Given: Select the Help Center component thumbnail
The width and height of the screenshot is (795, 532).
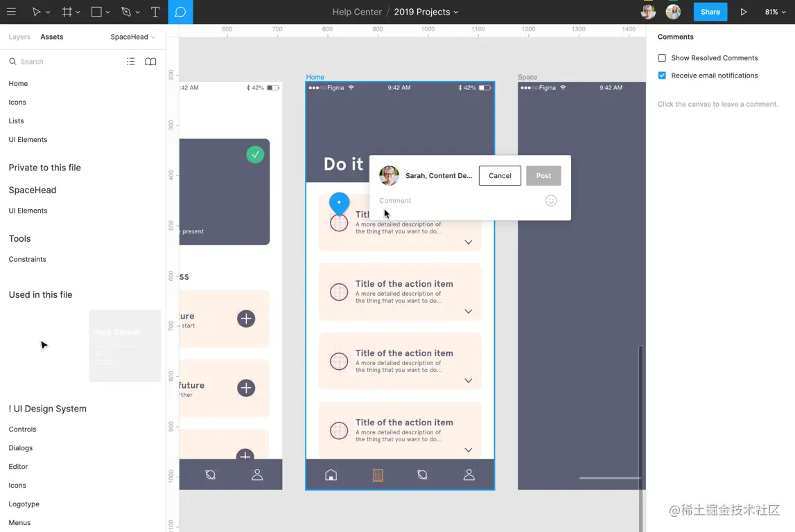Looking at the screenshot, I should click(x=125, y=346).
